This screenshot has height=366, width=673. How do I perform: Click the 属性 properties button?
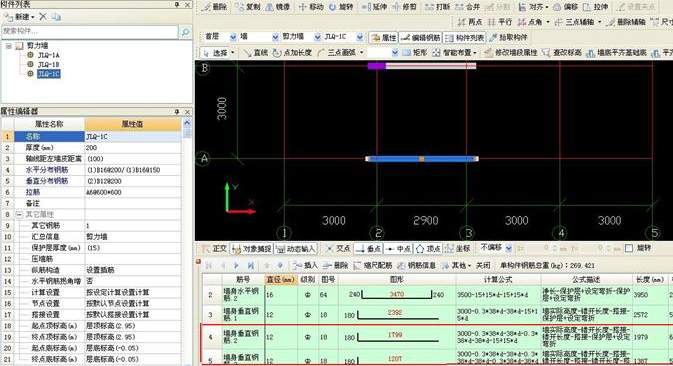pos(384,38)
